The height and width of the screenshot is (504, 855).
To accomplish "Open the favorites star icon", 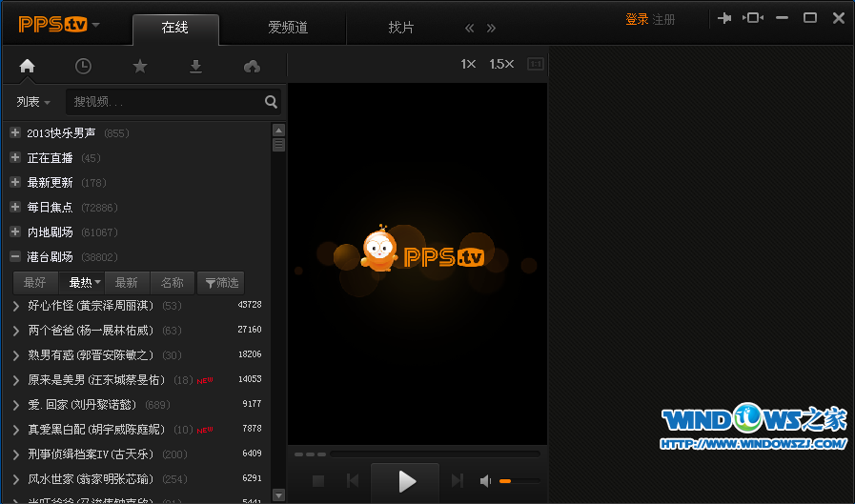I will click(x=139, y=66).
